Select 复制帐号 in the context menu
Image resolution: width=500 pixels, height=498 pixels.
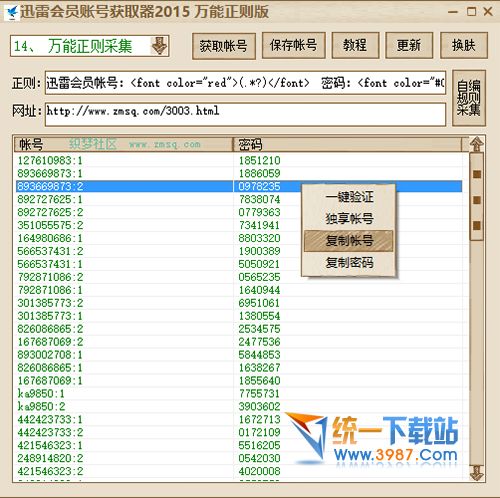click(x=349, y=241)
